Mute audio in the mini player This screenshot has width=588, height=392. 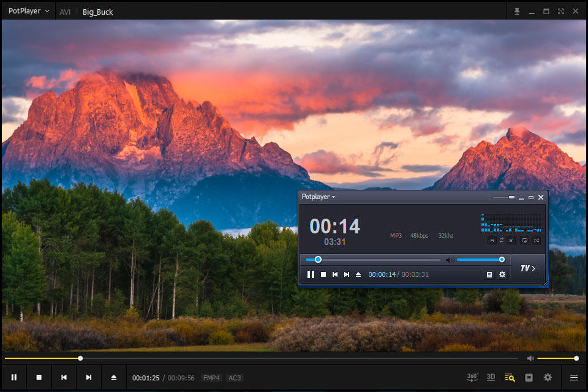point(450,260)
